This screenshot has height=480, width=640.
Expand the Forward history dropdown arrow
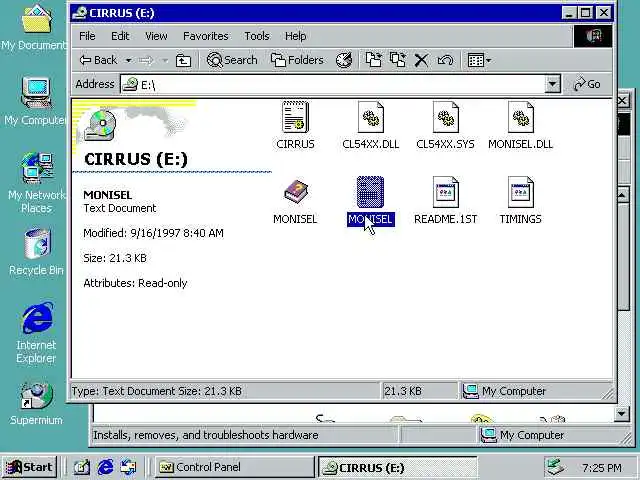[x=164, y=60]
